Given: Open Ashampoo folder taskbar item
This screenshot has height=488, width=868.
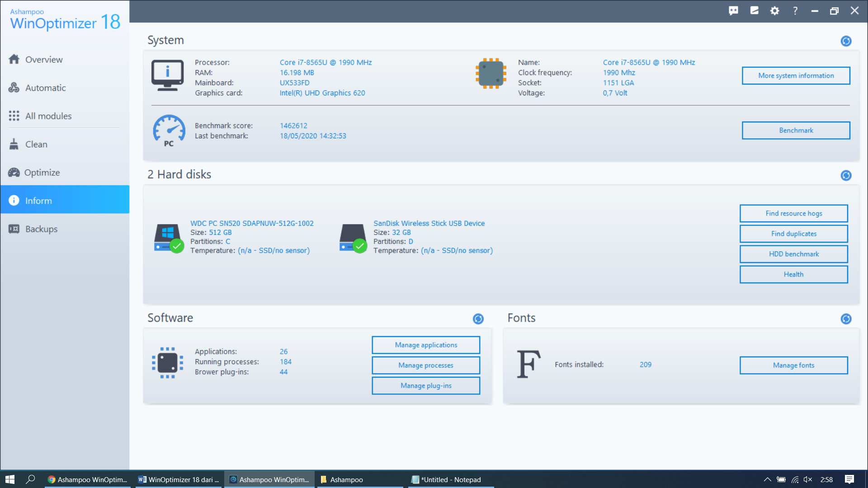Looking at the screenshot, I should (x=360, y=479).
